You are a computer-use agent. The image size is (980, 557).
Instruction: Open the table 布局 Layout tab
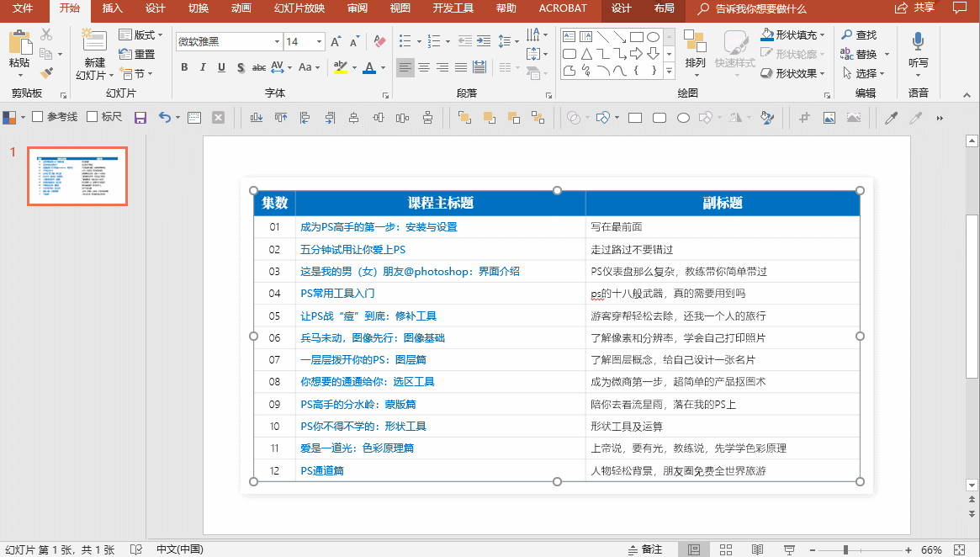(665, 8)
